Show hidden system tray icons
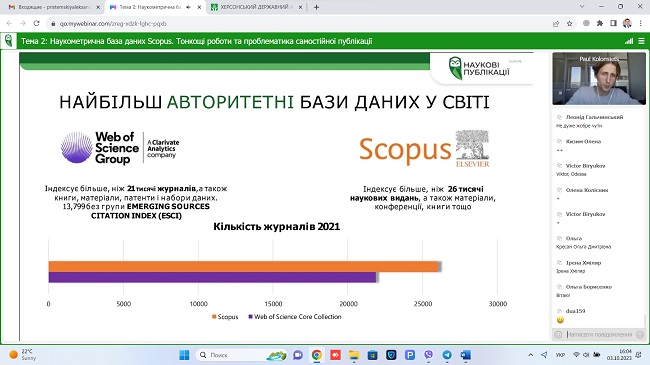650x365 pixels. coord(531,355)
